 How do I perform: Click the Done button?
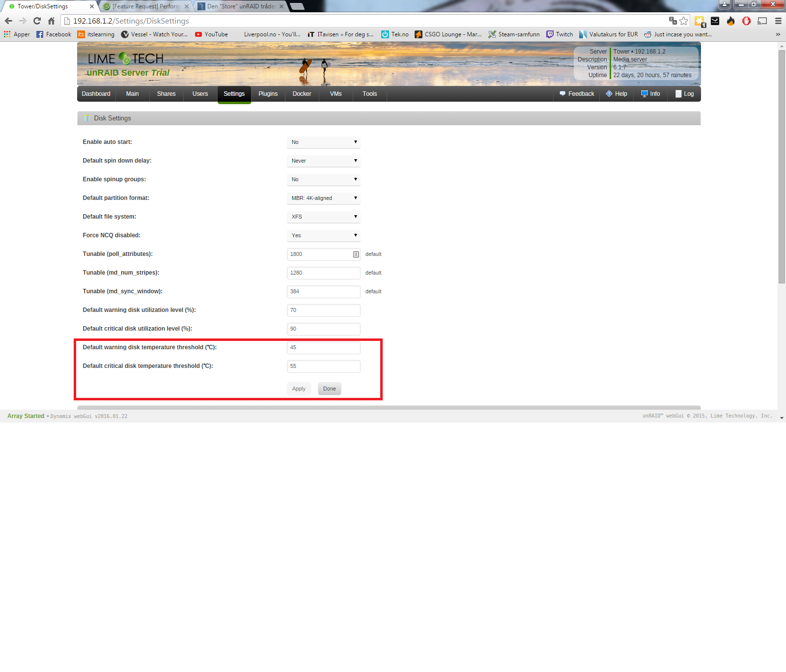[329, 389]
